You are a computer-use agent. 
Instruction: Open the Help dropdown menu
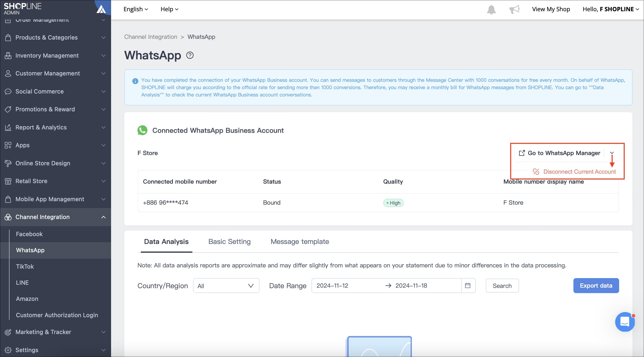[169, 9]
